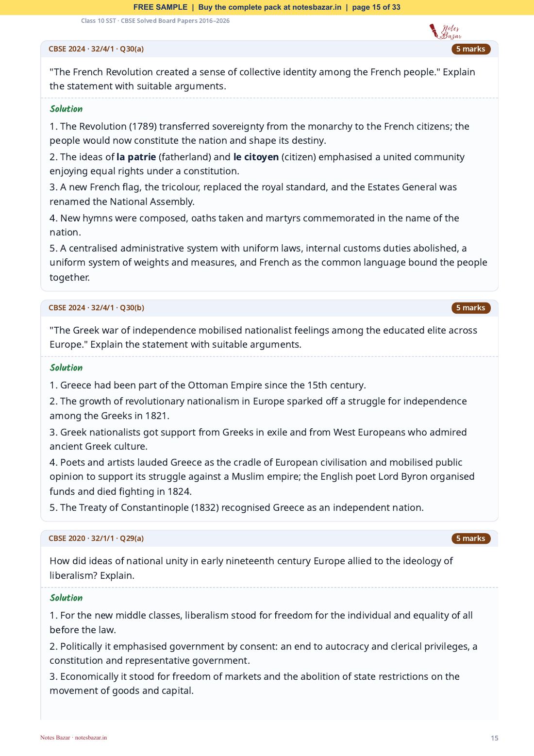Click the Treaty of Constantinople answer point
Image resolution: width=534 pixels, height=756 pixels.
pos(236,508)
